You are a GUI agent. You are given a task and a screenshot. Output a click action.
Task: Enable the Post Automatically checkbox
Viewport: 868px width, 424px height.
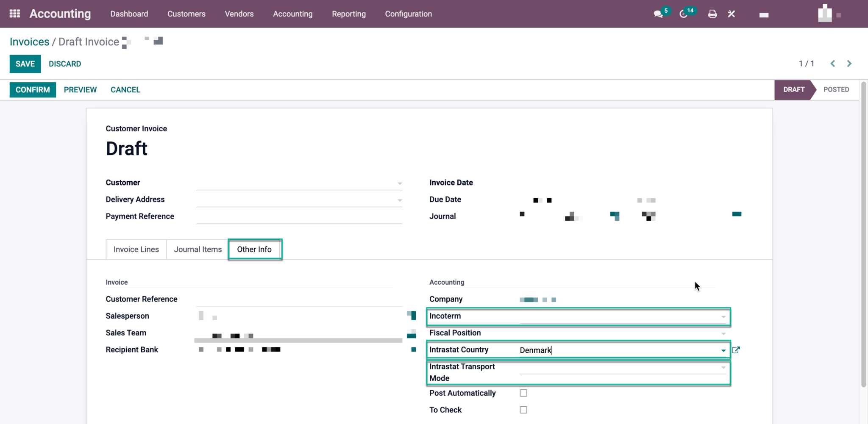523,393
